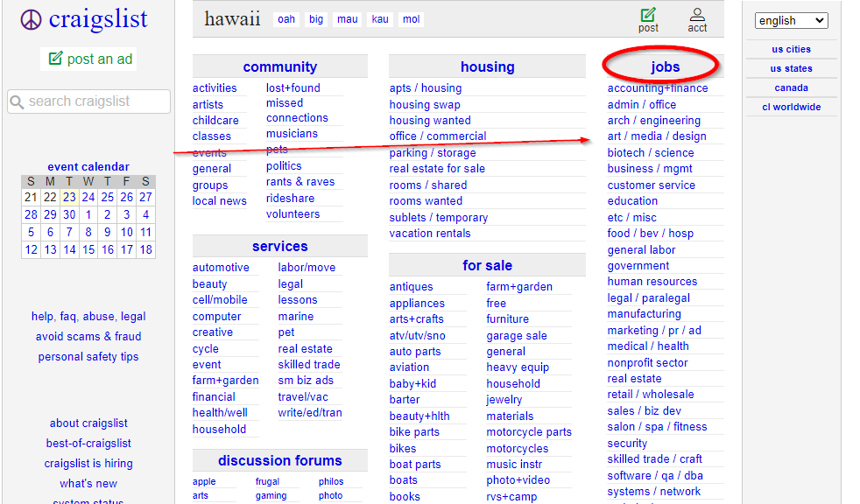This screenshot has width=860, height=504.
Task: Open 'food / bev / hosp' jobs
Action: click(651, 234)
